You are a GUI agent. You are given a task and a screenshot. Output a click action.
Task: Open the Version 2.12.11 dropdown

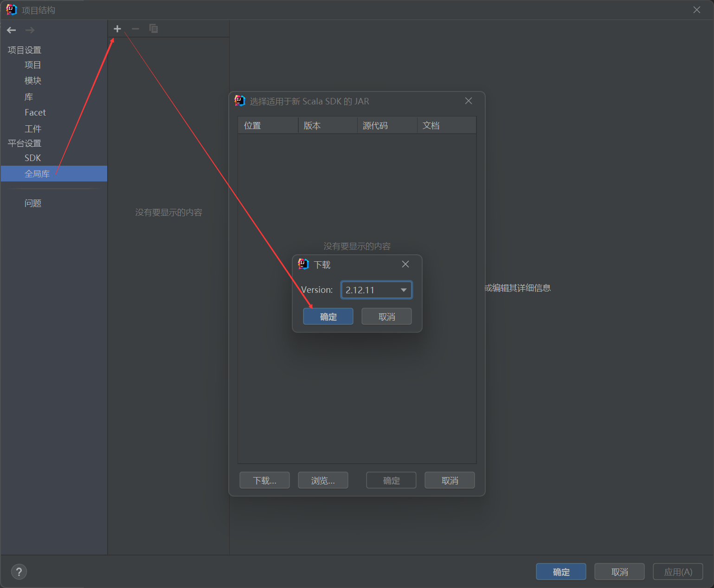pyautogui.click(x=376, y=290)
